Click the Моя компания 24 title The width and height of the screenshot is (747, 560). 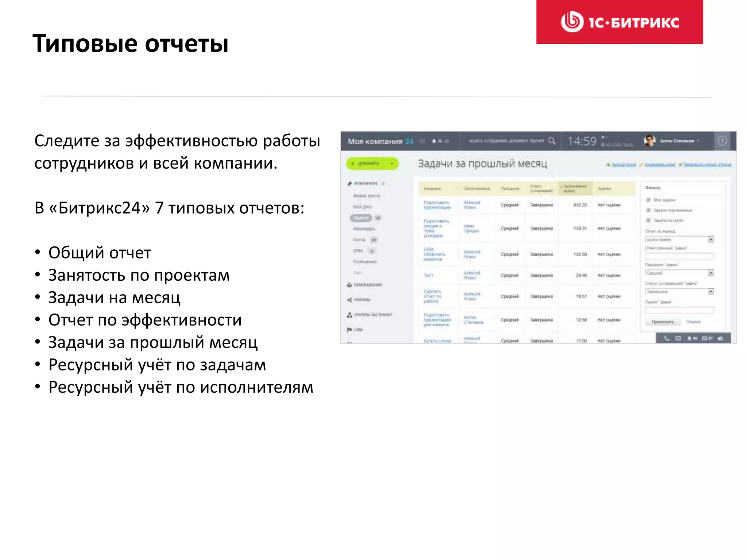tap(380, 141)
